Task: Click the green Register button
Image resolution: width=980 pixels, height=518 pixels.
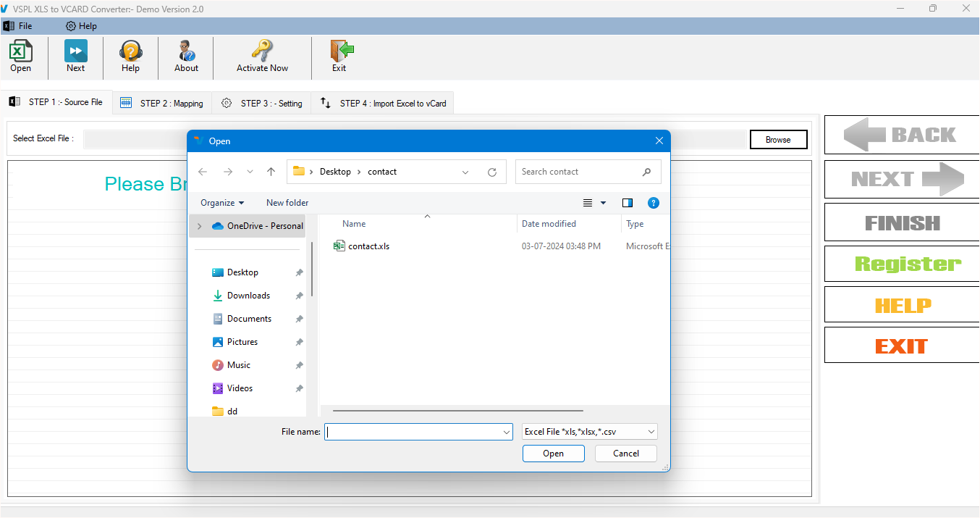Action: click(901, 264)
